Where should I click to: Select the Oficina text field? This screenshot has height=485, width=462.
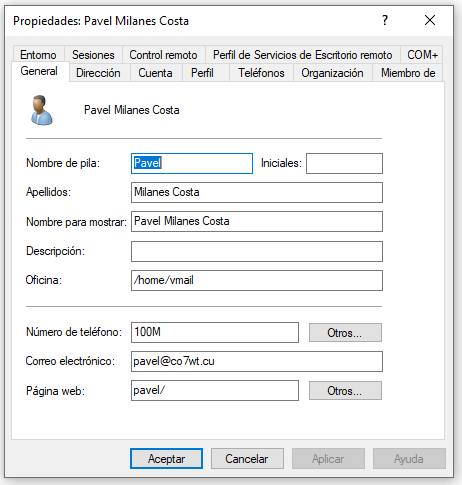point(257,280)
